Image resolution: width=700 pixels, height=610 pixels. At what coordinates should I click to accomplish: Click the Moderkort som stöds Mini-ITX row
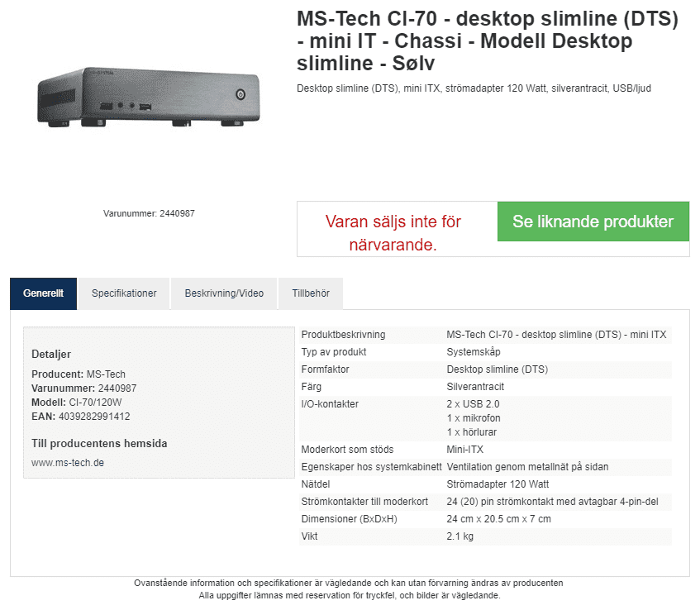tap(484, 450)
